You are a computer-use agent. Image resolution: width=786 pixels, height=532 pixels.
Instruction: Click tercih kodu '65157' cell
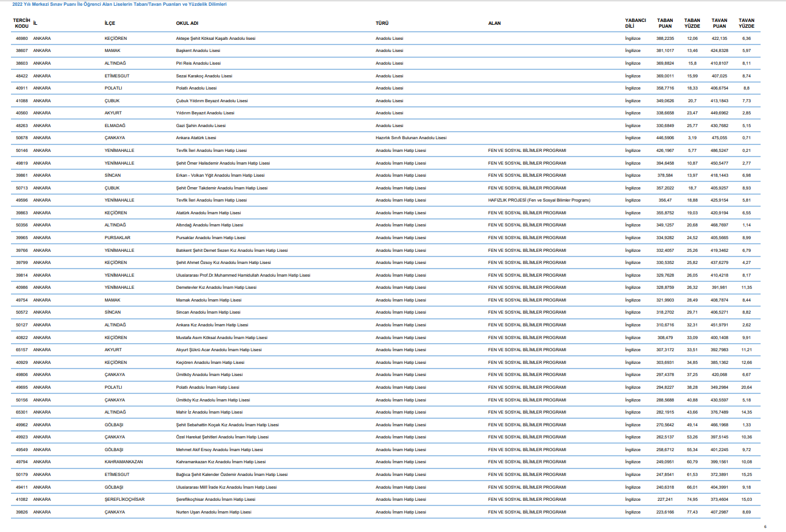coord(21,350)
